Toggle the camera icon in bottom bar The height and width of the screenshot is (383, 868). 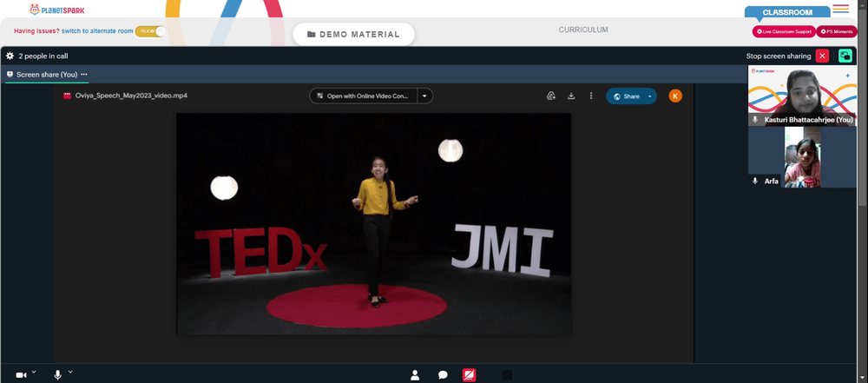(x=21, y=375)
